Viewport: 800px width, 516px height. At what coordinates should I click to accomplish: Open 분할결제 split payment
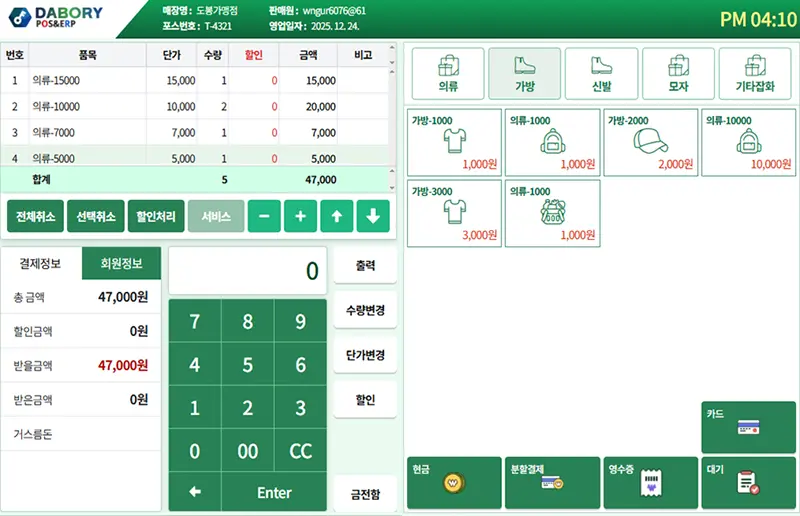tap(552, 482)
